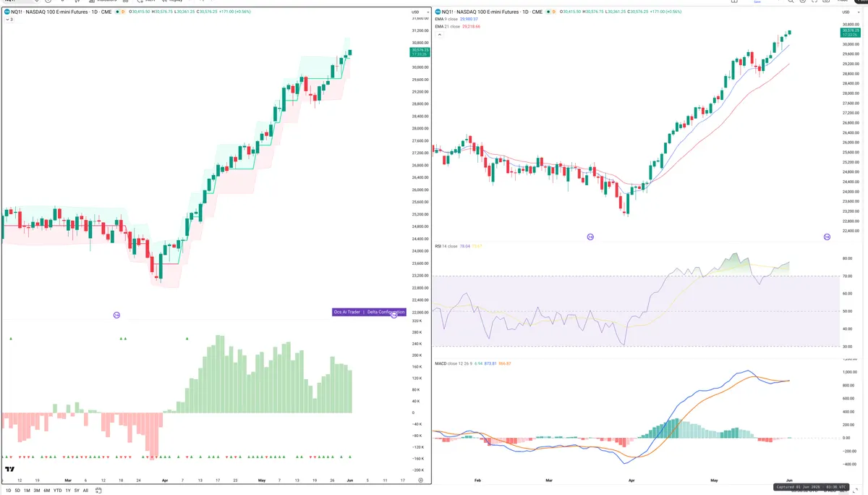The image size is (868, 495).
Task: Select the 6M time range button
Action: (47, 490)
